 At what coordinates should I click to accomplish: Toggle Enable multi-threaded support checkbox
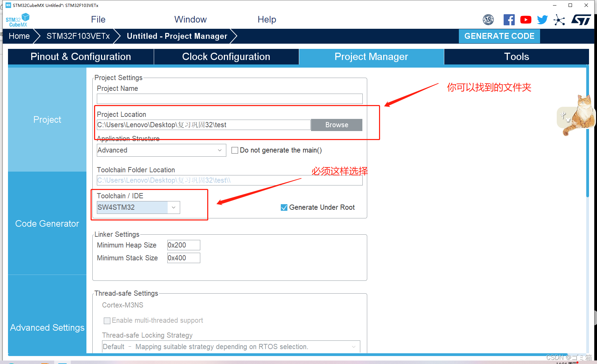(x=107, y=321)
